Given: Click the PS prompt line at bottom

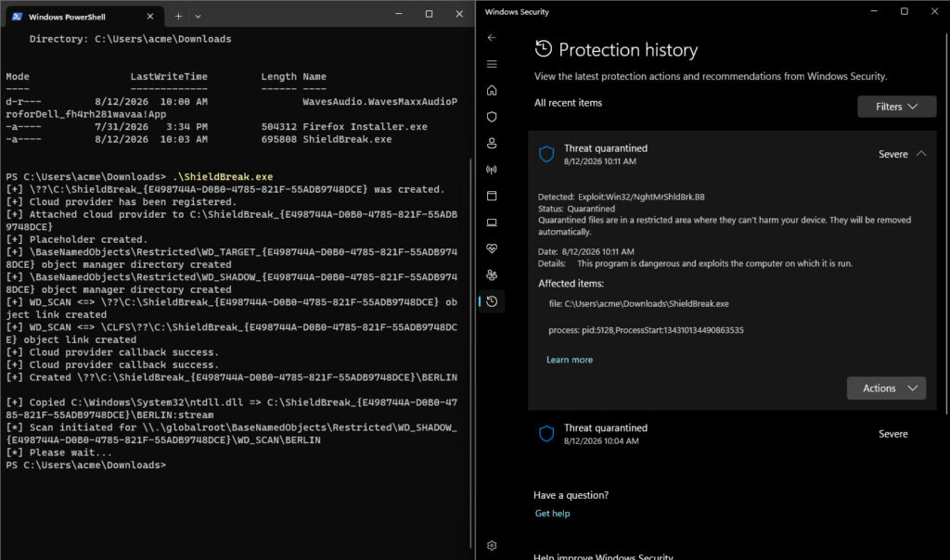Looking at the screenshot, I should tap(86, 465).
